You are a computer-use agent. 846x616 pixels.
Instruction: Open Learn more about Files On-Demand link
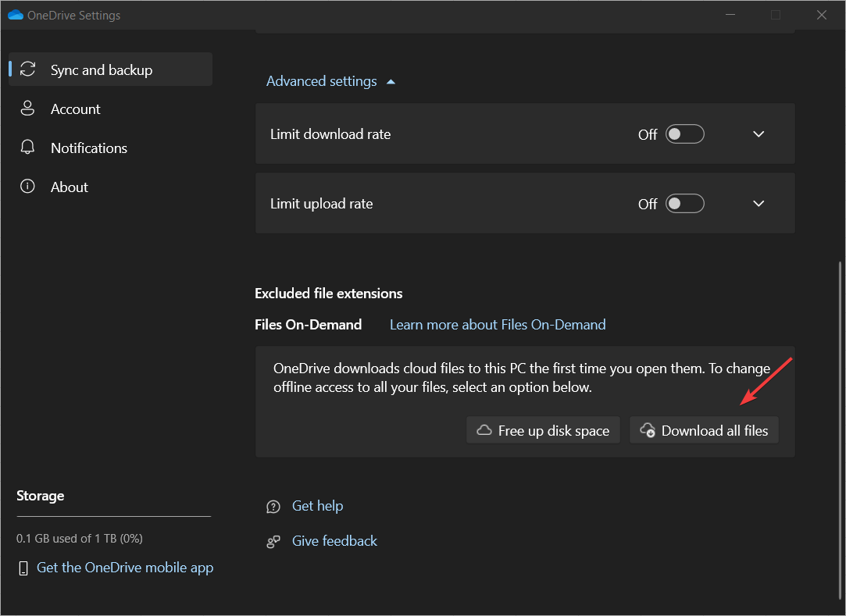pyautogui.click(x=498, y=325)
